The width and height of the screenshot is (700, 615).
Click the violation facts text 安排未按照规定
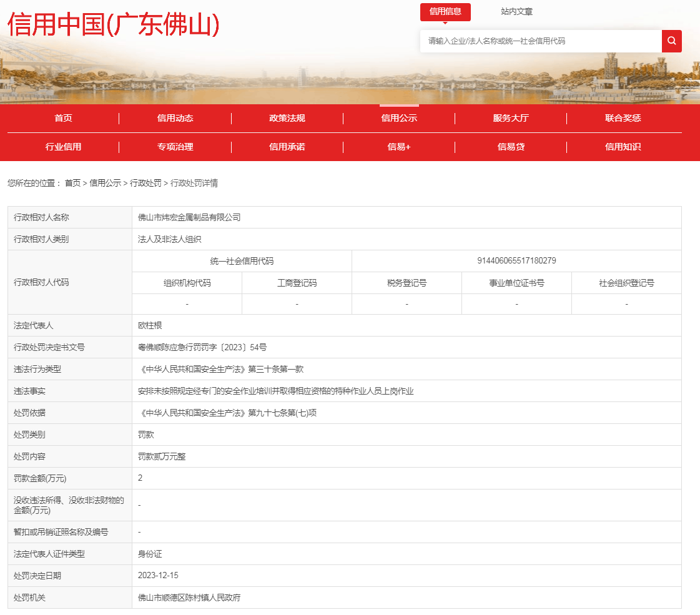[276, 391]
